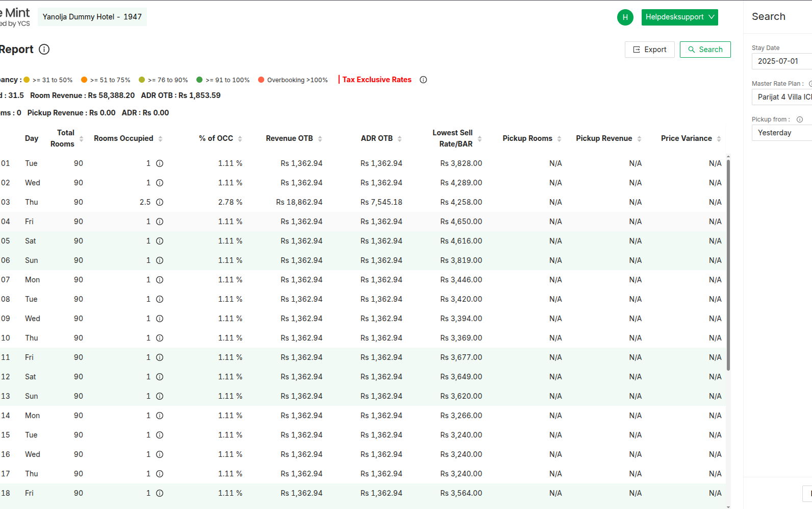This screenshot has height=509, width=812.
Task: Open Helpdesksupport user dropdown
Action: pyautogui.click(x=679, y=17)
